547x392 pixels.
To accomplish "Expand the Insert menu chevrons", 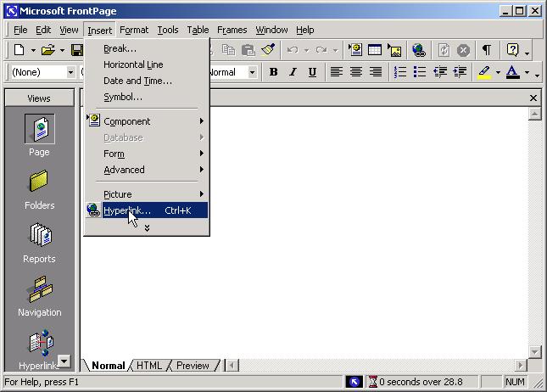I will tap(147, 228).
